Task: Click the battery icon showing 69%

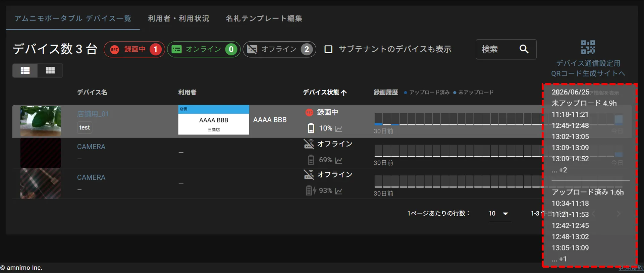Action: pos(311,160)
